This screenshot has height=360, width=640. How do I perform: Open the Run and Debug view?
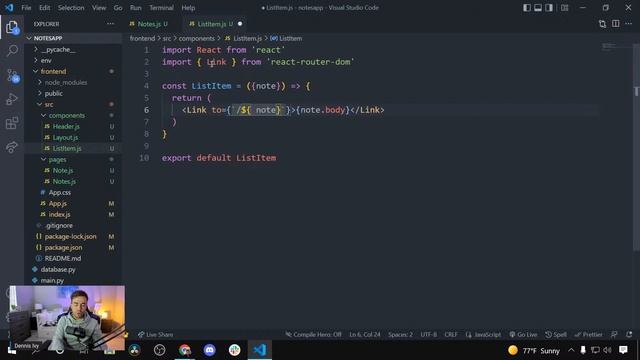[x=12, y=99]
